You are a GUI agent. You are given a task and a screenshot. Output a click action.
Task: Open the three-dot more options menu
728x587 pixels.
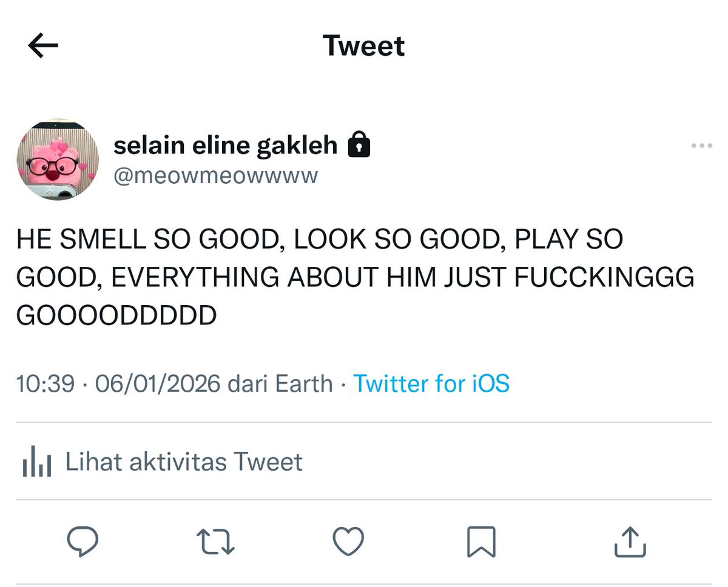click(x=701, y=146)
